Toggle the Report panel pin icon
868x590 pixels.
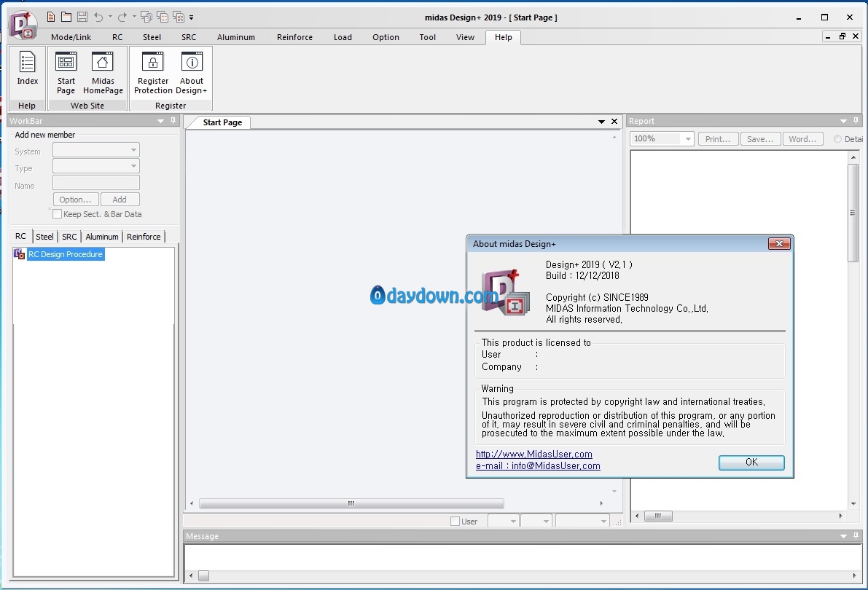856,121
